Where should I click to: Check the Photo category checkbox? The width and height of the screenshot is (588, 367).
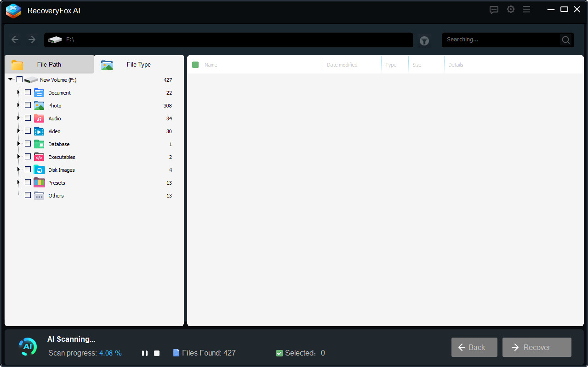pyautogui.click(x=28, y=105)
